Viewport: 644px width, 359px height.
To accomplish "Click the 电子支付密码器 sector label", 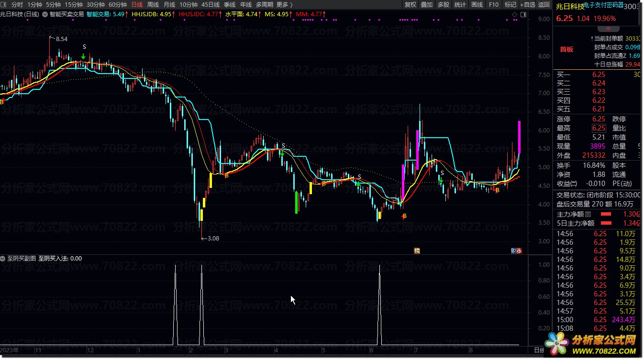I will tap(604, 5).
